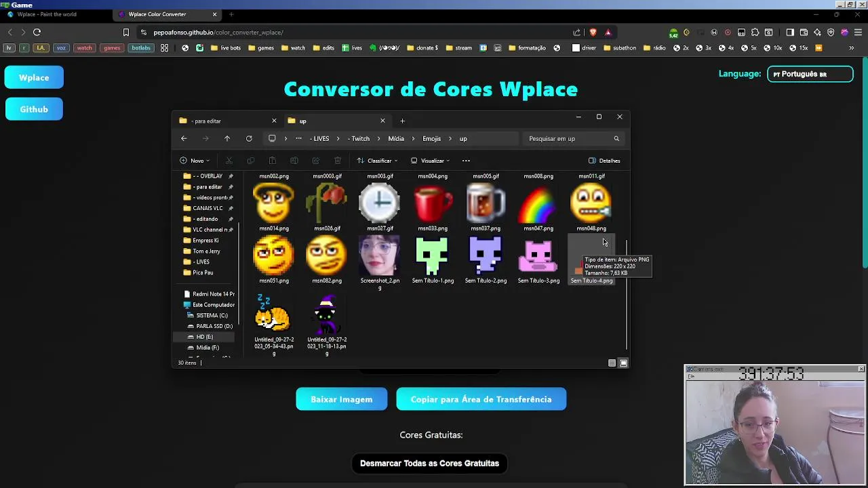Image resolution: width=868 pixels, height=488 pixels.
Task: Bookmark this page in the browser address bar
Action: (x=126, y=32)
